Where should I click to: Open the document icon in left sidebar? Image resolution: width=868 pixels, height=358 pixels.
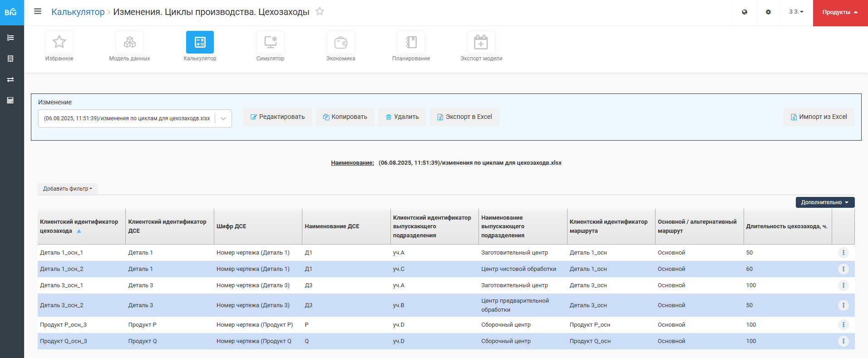[x=10, y=59]
